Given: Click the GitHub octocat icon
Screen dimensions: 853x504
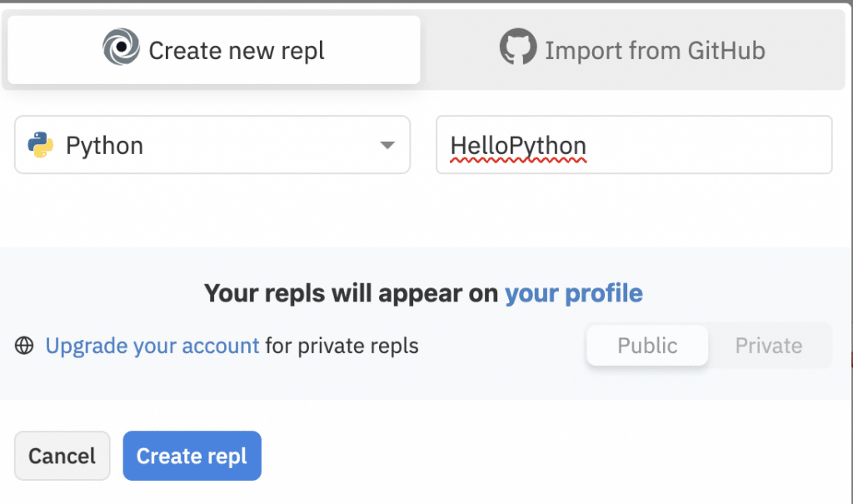Looking at the screenshot, I should tap(518, 47).
